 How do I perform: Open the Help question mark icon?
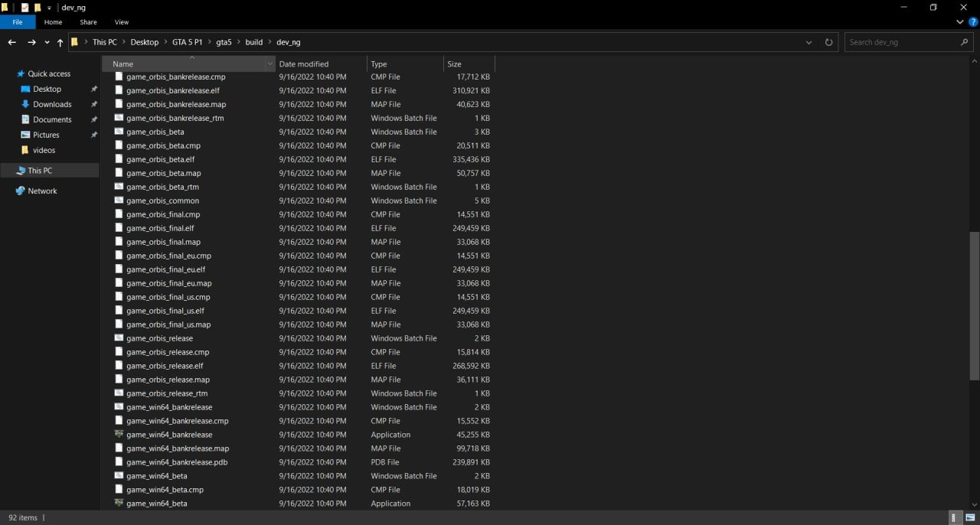[x=973, y=22]
